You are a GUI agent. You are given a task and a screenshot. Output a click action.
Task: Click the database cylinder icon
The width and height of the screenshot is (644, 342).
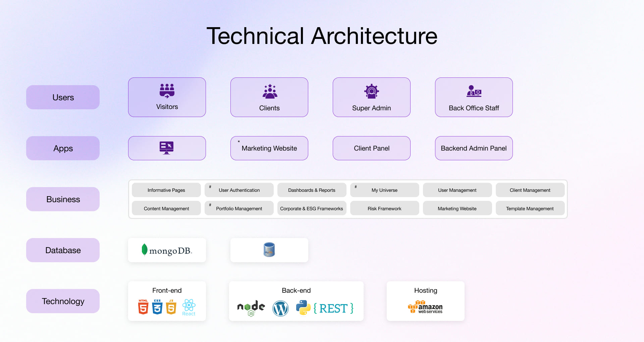click(269, 250)
